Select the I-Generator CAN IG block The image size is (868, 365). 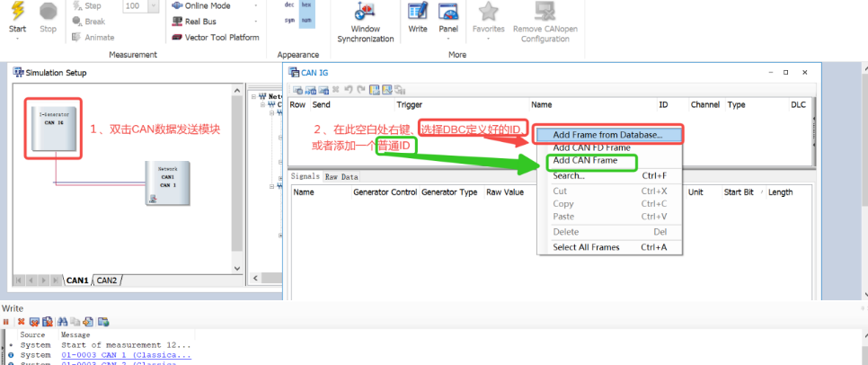pos(53,129)
